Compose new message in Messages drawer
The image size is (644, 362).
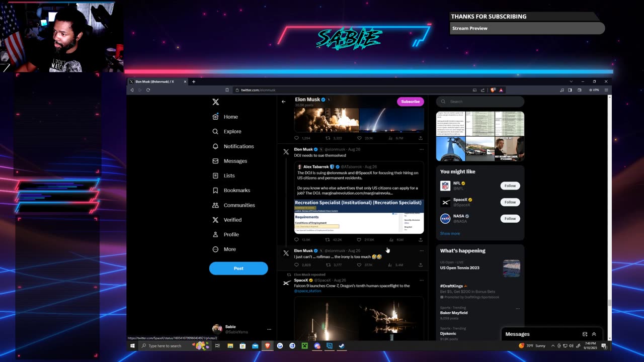585,334
